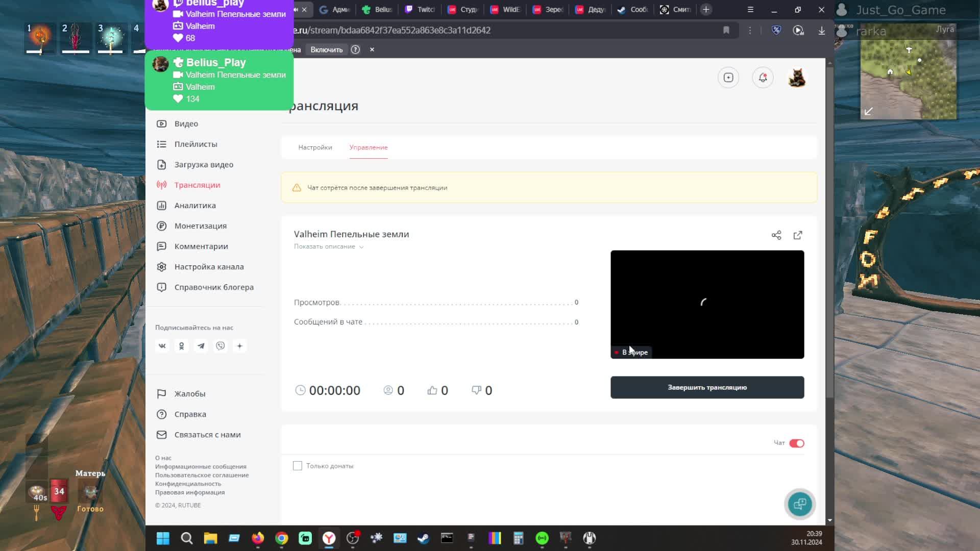Open the three-dot menu in address bar
The image size is (980, 551).
(750, 31)
